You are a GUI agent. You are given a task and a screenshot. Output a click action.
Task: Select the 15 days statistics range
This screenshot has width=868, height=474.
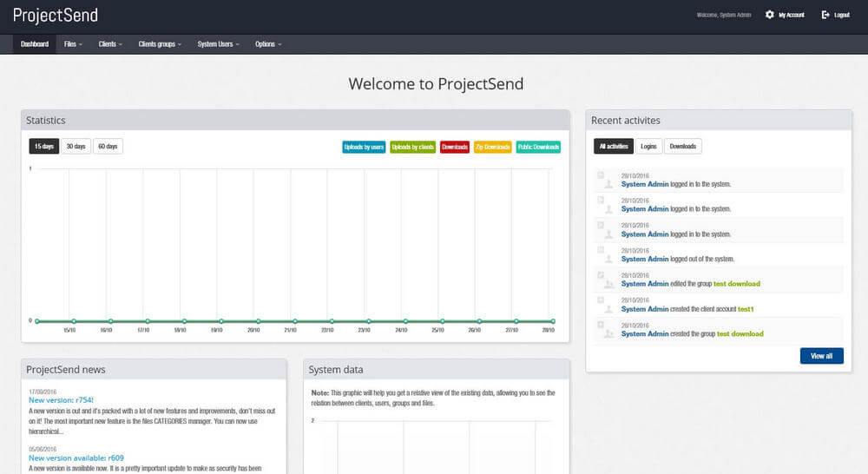tap(43, 146)
